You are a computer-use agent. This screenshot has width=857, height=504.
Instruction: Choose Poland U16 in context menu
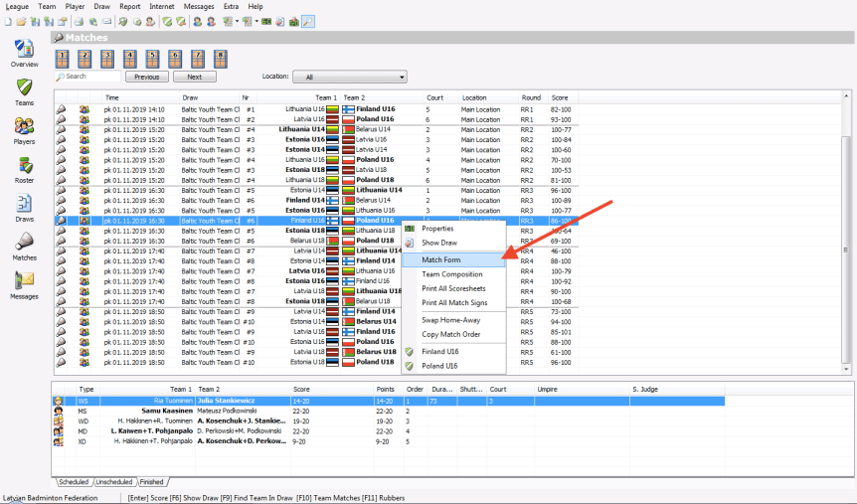453,366
